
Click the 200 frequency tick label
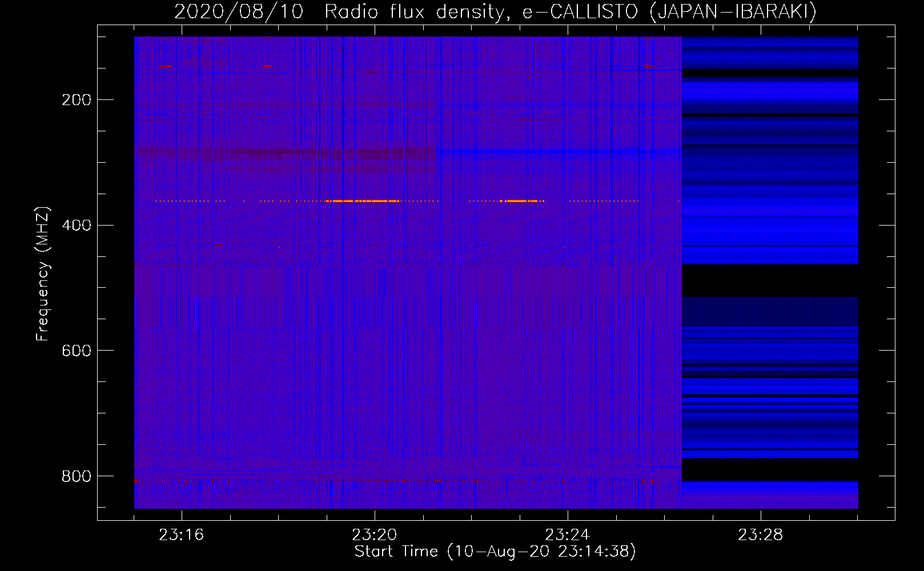(x=77, y=100)
